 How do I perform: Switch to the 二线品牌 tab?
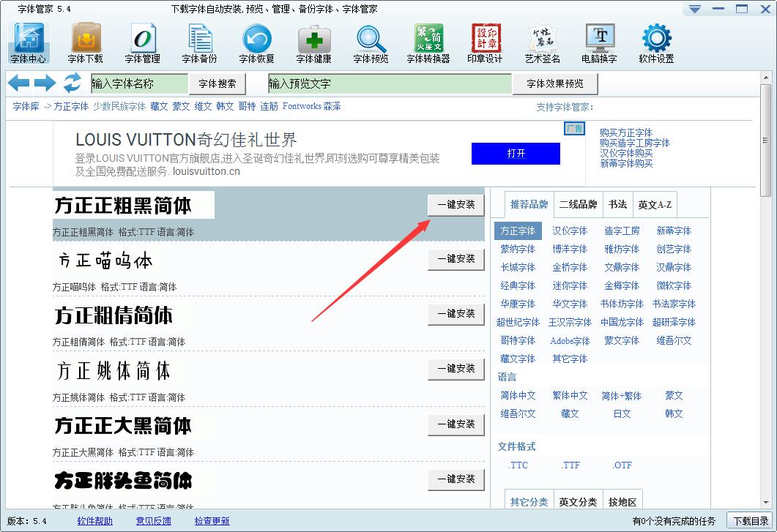coord(578,204)
